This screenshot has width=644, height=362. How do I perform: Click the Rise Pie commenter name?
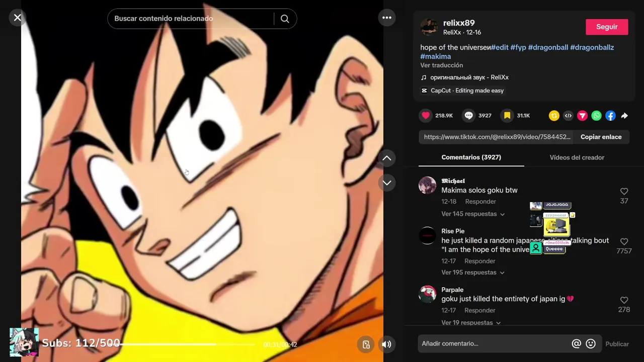(x=453, y=231)
